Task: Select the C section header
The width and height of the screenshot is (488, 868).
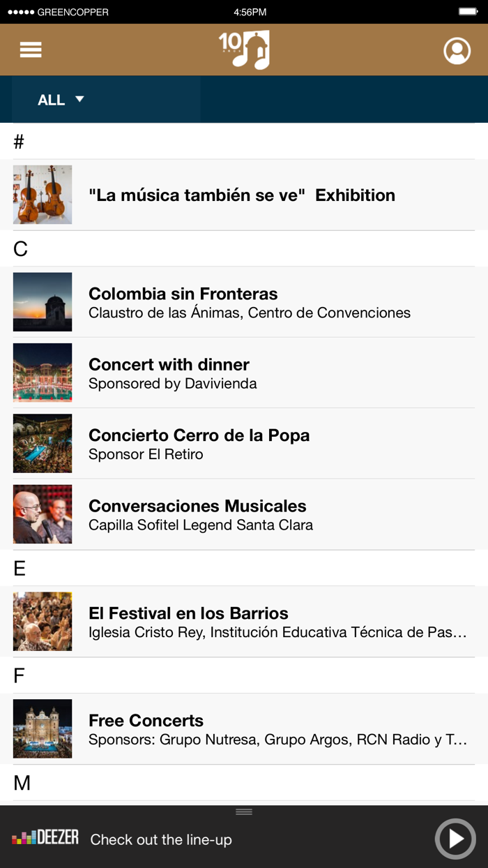Action: pyautogui.click(x=19, y=248)
